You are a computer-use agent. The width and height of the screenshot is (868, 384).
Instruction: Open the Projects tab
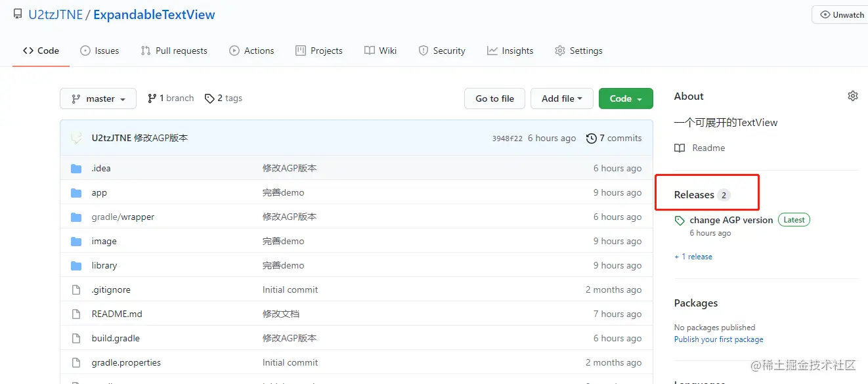pos(319,51)
